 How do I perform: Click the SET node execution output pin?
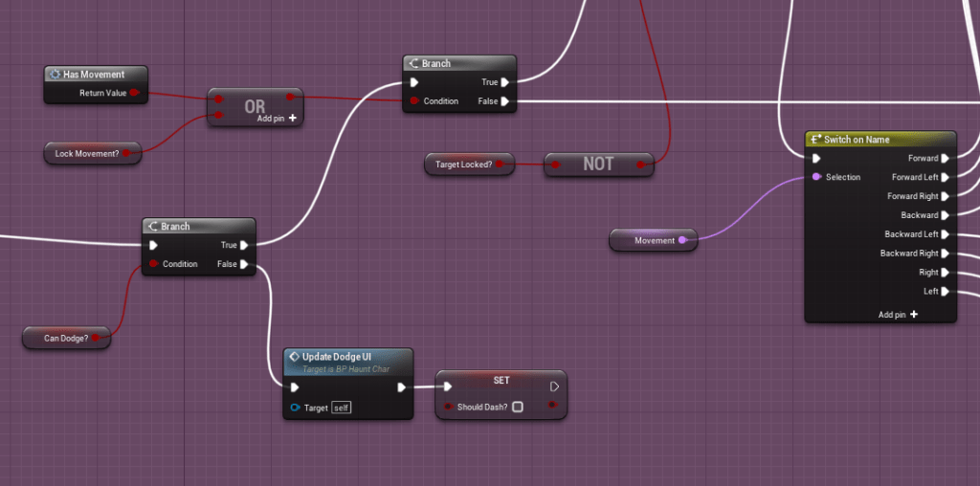point(554,387)
